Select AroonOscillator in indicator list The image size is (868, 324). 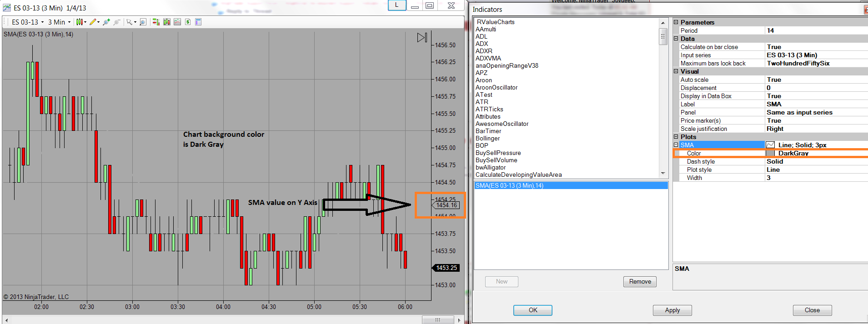click(x=497, y=87)
